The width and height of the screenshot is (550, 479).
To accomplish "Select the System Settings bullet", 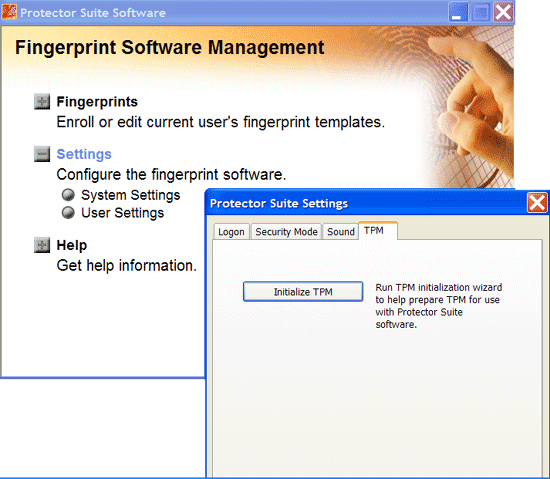I will click(x=68, y=195).
